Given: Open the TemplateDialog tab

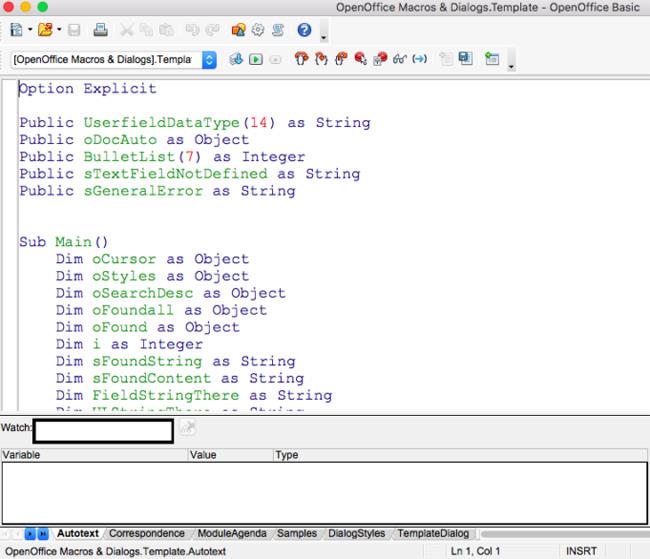Looking at the screenshot, I should pos(433,534).
